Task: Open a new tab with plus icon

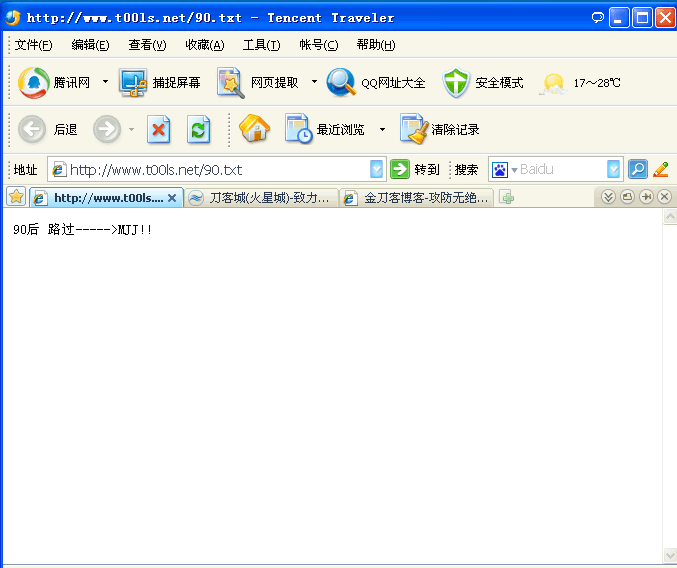Action: tap(506, 198)
